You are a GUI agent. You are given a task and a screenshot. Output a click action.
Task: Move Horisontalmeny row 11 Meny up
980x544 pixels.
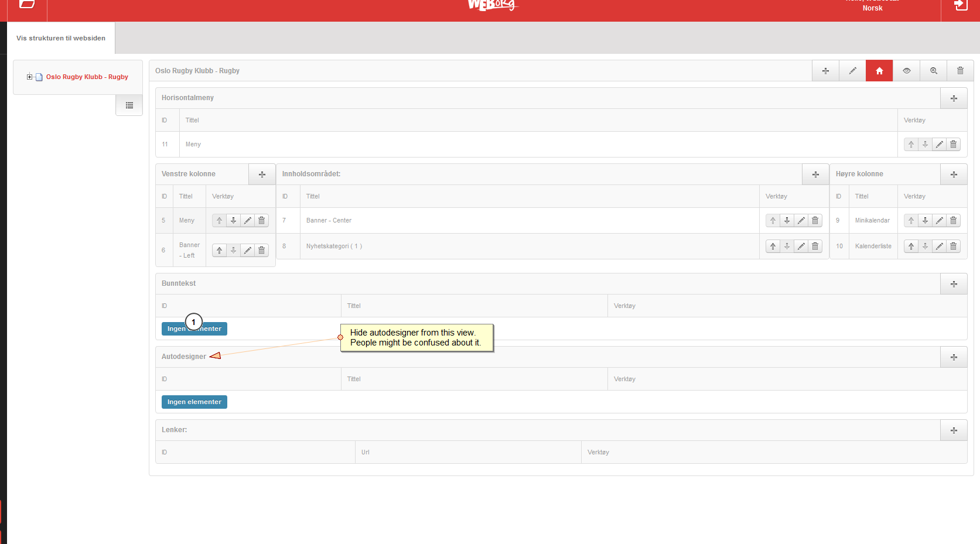tap(911, 144)
